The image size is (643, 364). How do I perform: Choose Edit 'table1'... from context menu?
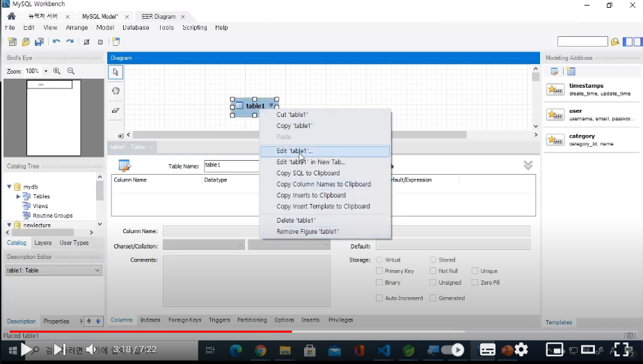(325, 151)
